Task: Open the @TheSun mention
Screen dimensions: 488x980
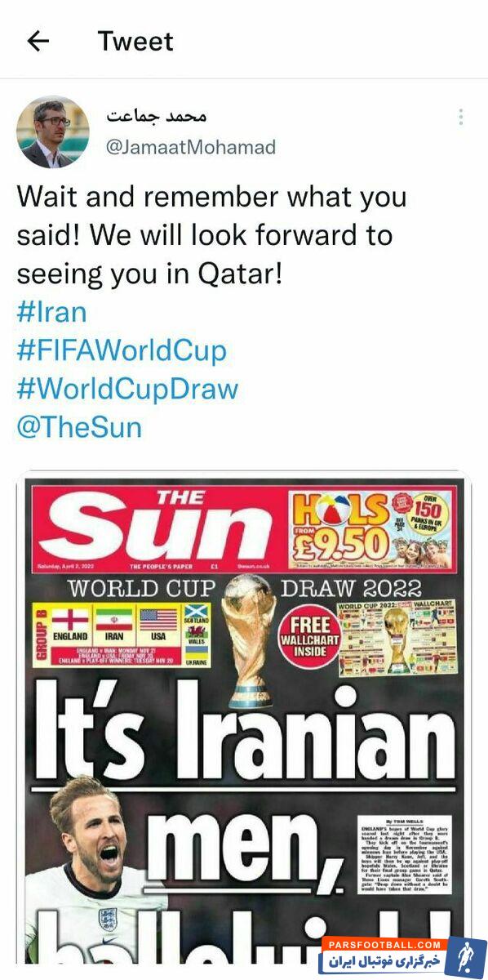Action: point(79,427)
